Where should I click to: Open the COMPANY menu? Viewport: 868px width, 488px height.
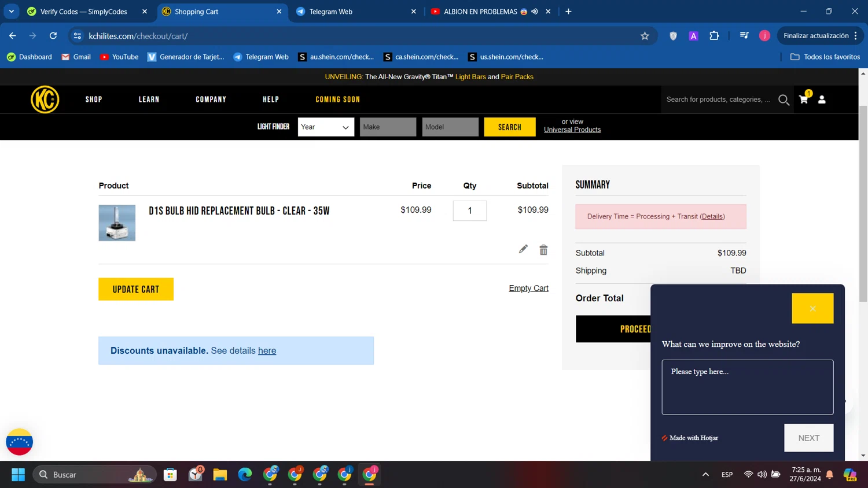pos(211,99)
